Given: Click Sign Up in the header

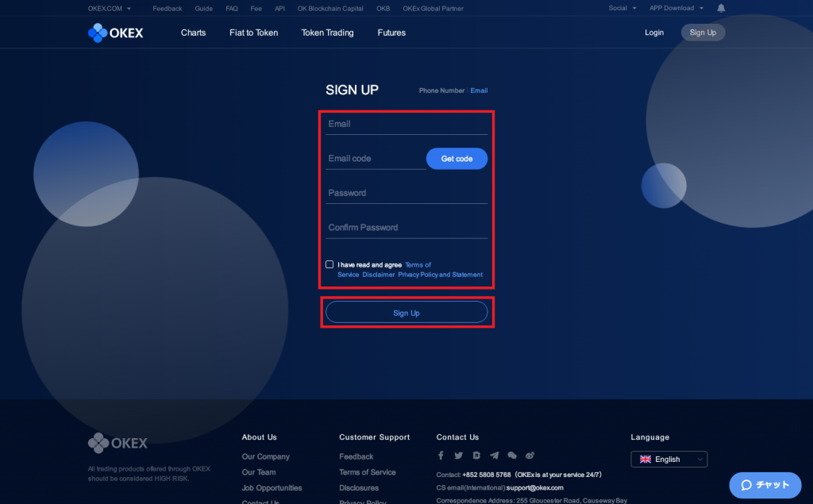Looking at the screenshot, I should click(703, 33).
